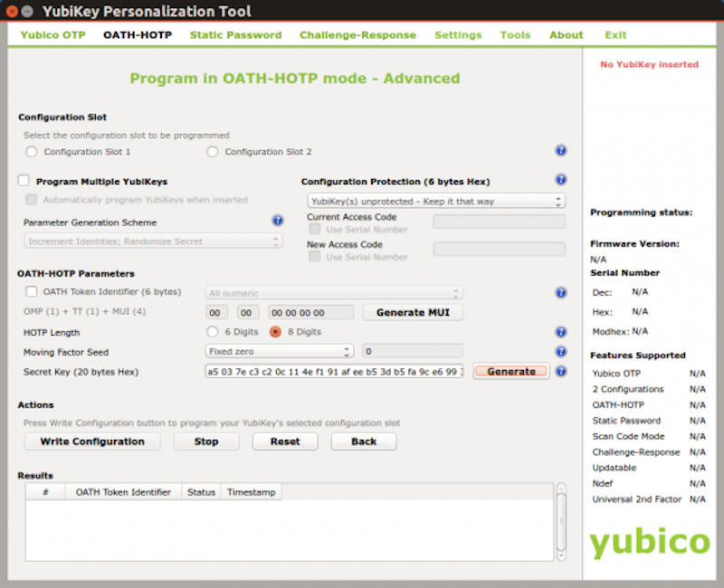Screen dimensions: 724x588
Task: Open the Tools tab
Action: tap(515, 35)
